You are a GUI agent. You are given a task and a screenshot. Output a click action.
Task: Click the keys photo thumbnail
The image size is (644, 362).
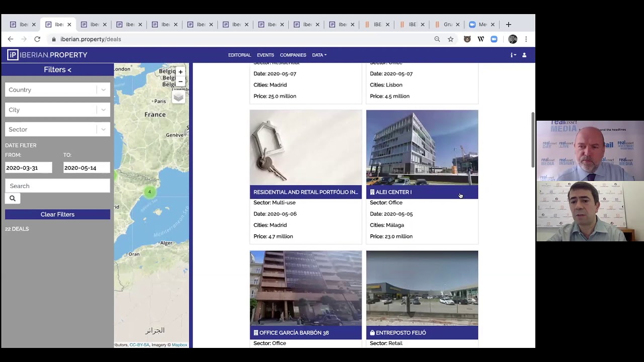(306, 148)
